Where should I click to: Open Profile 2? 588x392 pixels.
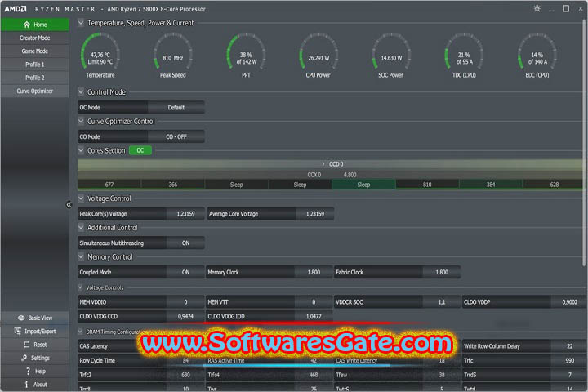pyautogui.click(x=35, y=78)
